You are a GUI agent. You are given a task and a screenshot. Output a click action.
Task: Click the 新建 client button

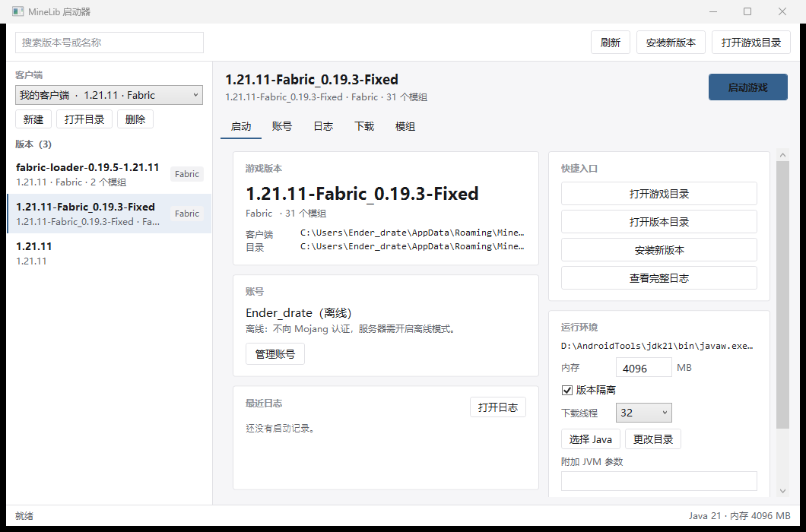pyautogui.click(x=33, y=119)
